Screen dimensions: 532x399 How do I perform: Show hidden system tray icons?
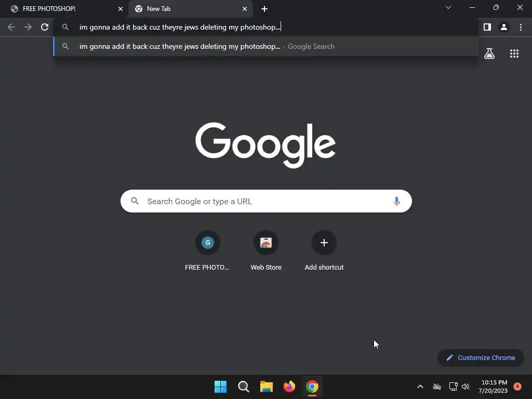pos(420,387)
